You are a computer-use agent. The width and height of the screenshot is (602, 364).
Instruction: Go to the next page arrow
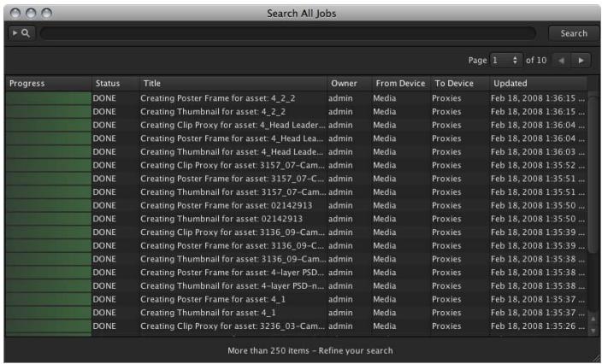581,60
